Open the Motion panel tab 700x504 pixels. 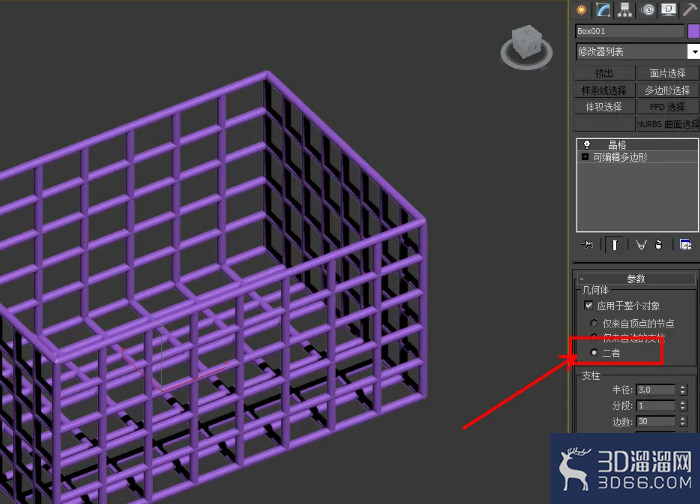[648, 9]
